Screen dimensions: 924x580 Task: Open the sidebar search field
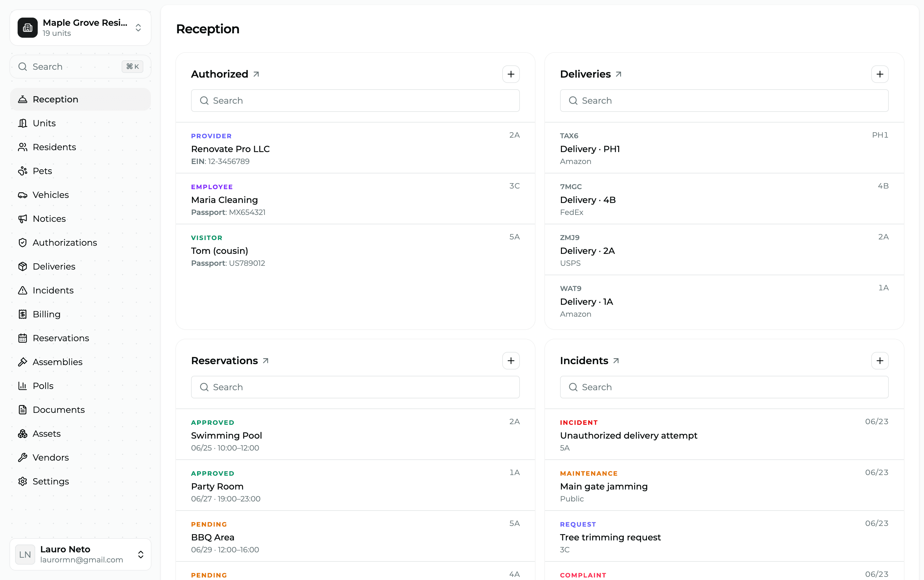pos(80,67)
